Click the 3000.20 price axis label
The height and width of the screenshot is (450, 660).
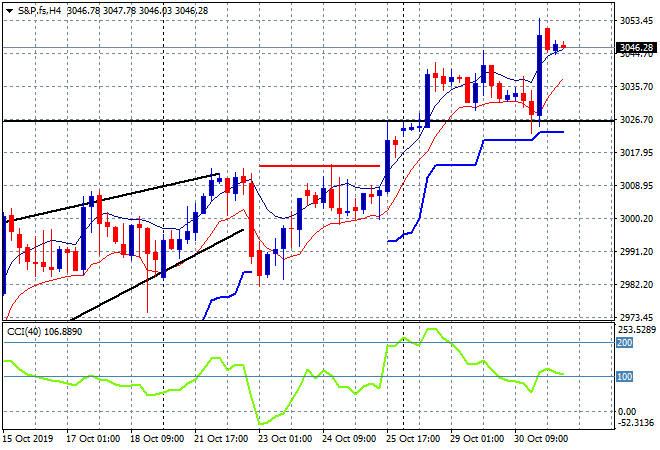636,218
